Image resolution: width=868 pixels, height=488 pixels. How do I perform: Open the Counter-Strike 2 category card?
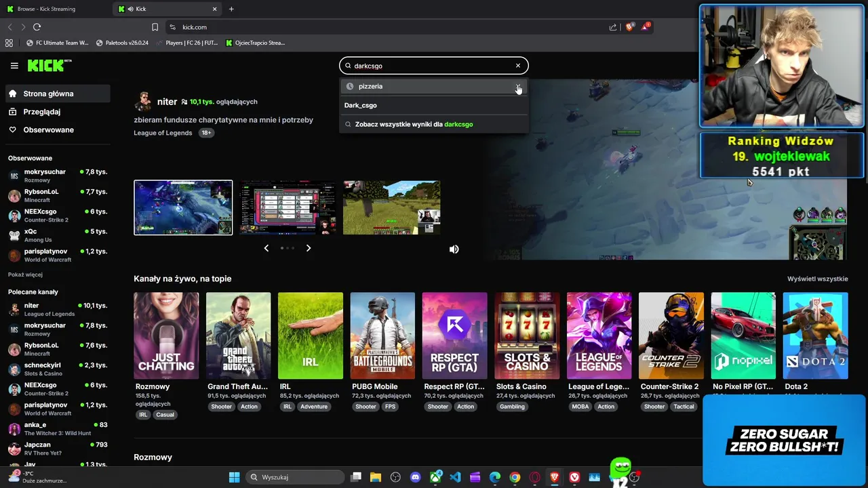[x=671, y=335]
